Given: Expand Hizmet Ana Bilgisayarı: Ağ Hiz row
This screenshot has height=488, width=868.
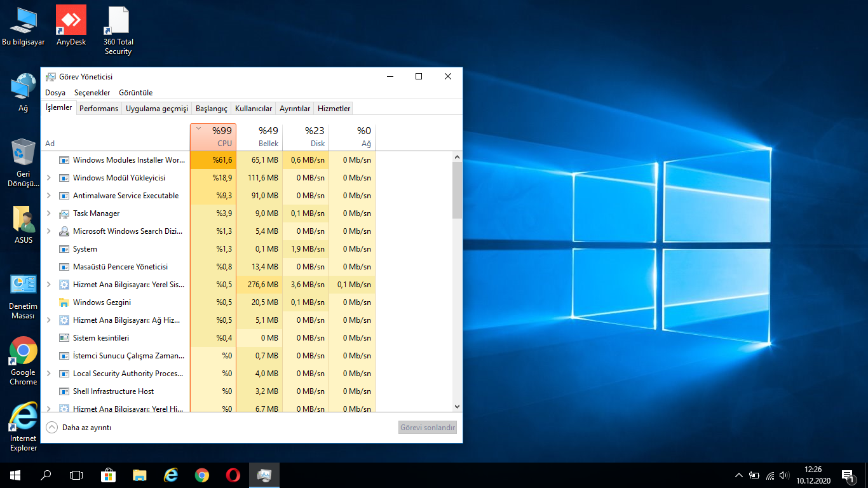Looking at the screenshot, I should 49,320.
